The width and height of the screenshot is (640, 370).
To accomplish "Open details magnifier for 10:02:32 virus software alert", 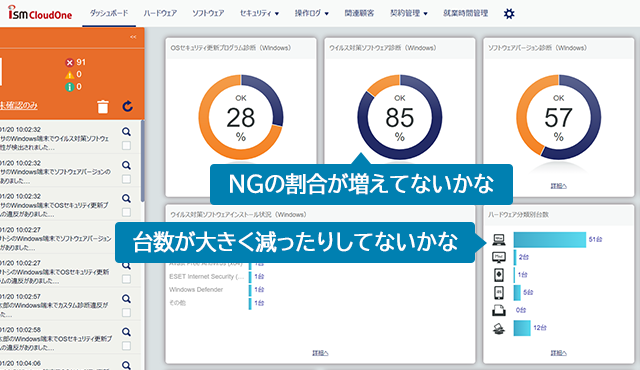I will 127,132.
